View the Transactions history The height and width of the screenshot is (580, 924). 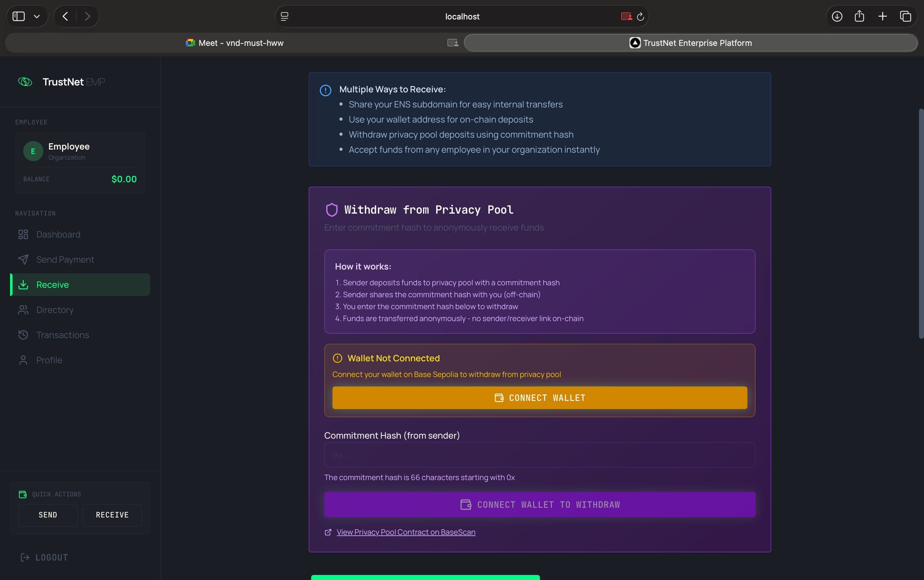click(62, 335)
